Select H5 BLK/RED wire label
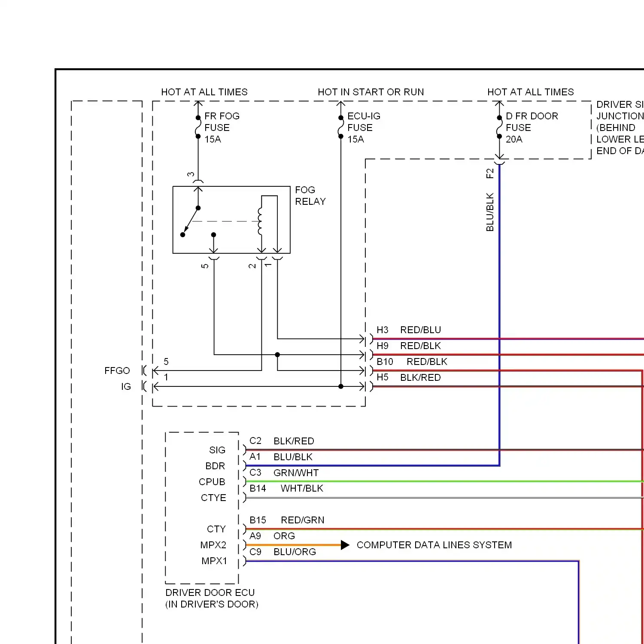 click(x=409, y=377)
